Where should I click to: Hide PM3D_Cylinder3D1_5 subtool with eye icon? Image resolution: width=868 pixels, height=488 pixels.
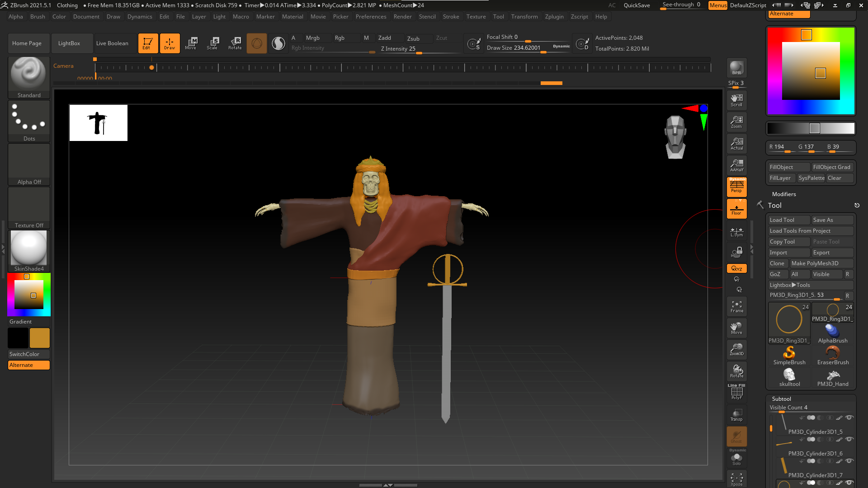click(849, 418)
